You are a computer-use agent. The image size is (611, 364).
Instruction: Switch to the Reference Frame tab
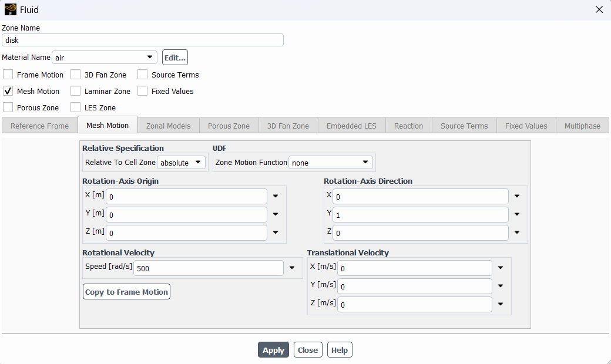tap(39, 126)
